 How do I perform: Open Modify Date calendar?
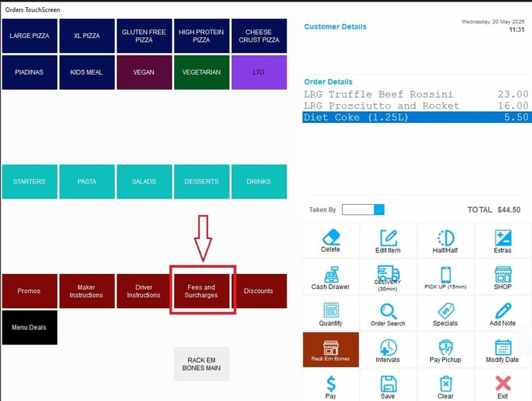click(503, 351)
